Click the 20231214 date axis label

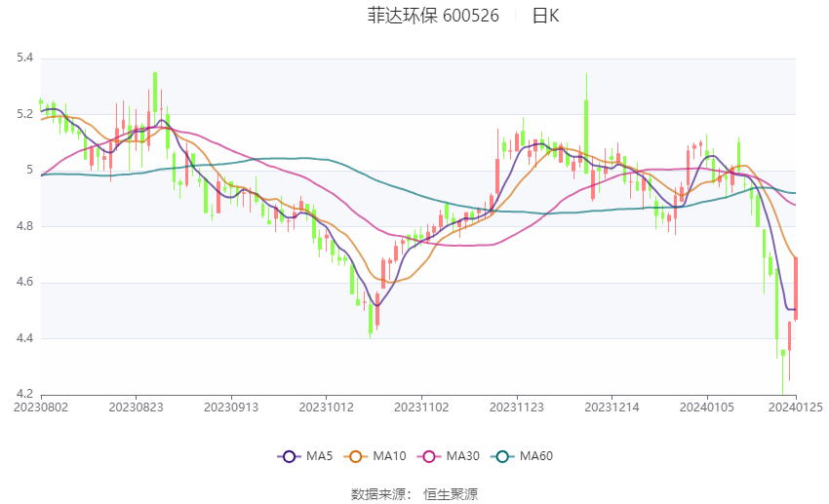coord(612,407)
